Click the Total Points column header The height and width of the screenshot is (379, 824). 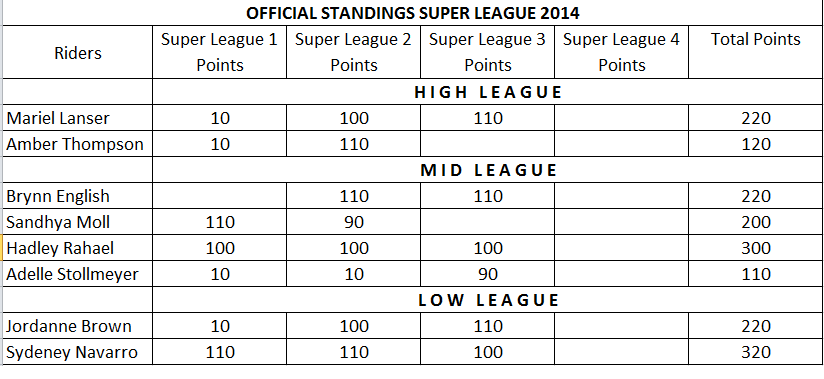pos(756,52)
